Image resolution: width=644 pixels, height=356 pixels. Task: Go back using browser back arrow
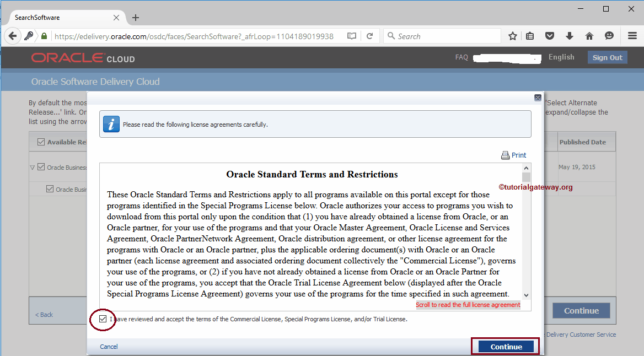(13, 36)
